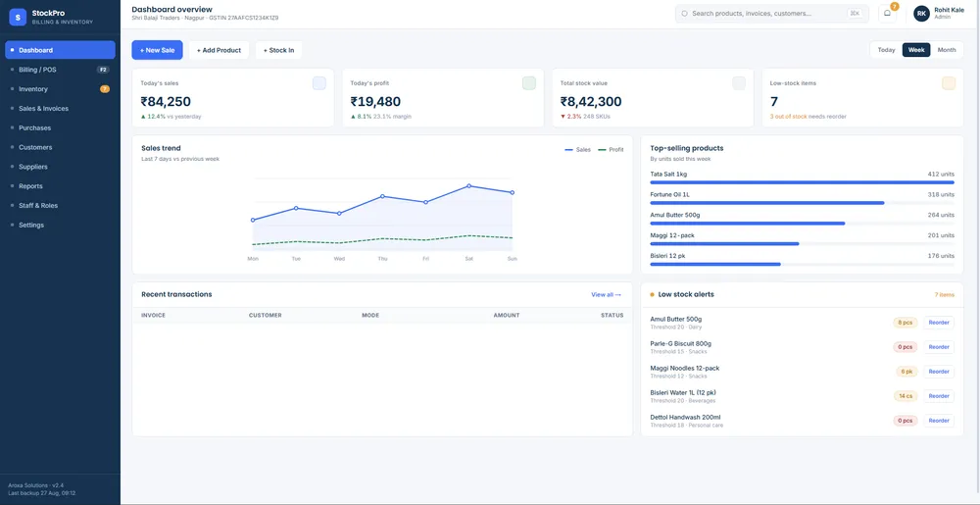Click the Last backup status text
The width and height of the screenshot is (980, 505).
click(42, 493)
